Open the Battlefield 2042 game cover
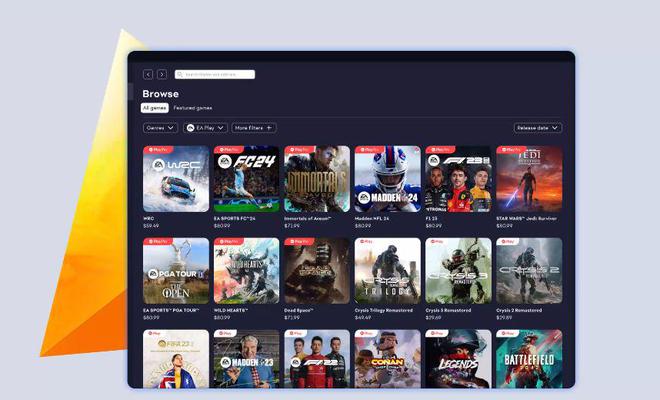 529,359
